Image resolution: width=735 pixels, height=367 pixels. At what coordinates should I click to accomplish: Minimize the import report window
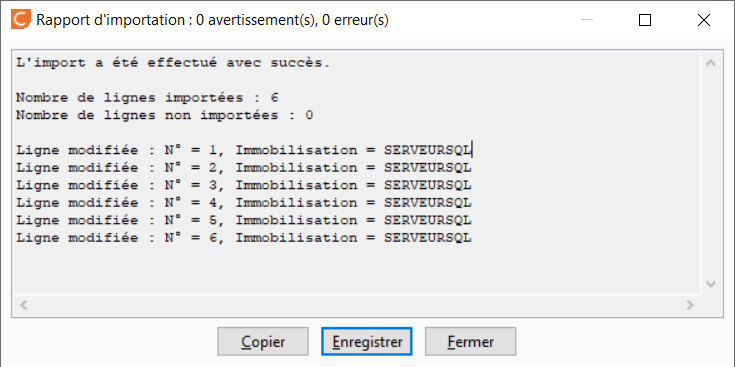[587, 20]
